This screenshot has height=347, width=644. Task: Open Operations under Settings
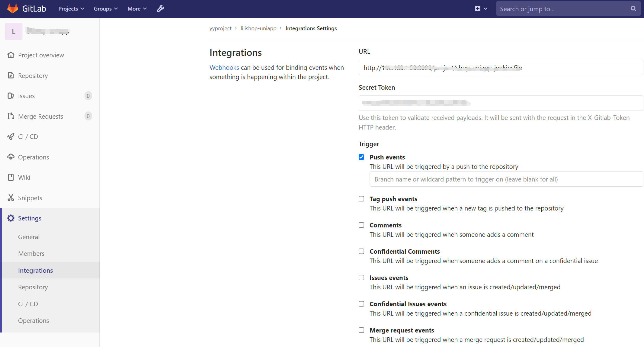pyautogui.click(x=34, y=320)
